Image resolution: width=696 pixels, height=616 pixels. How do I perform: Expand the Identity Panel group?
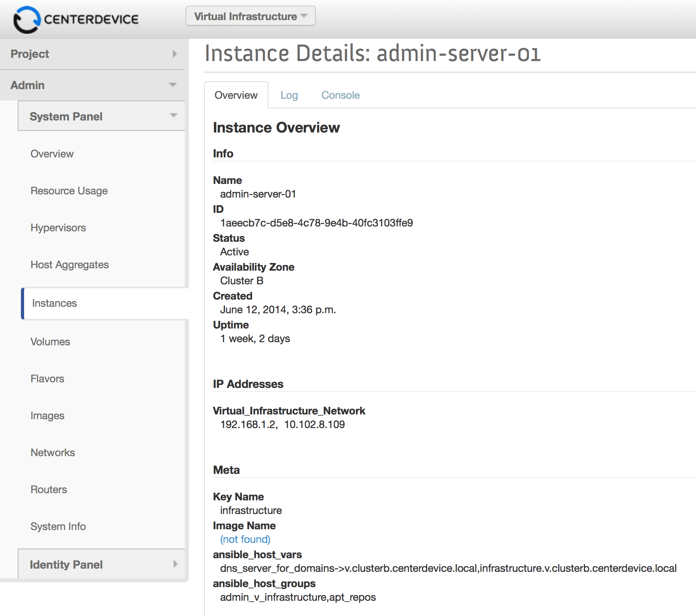pos(101,565)
